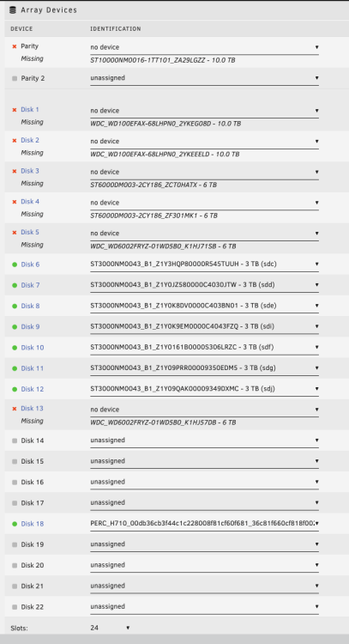Open the Disk 5 link

[x=30, y=232]
